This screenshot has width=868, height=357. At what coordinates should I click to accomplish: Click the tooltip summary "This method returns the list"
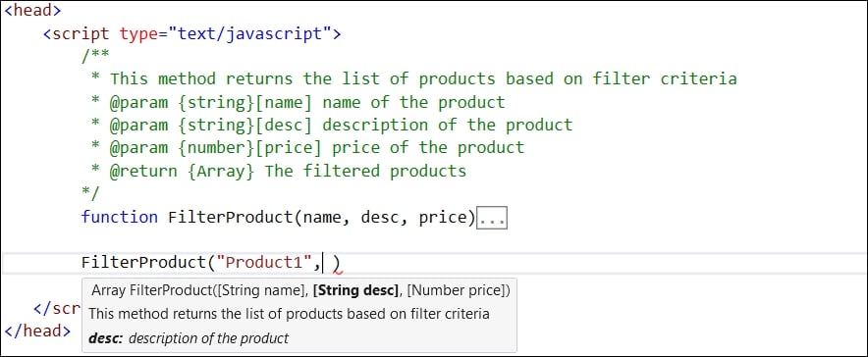(289, 314)
